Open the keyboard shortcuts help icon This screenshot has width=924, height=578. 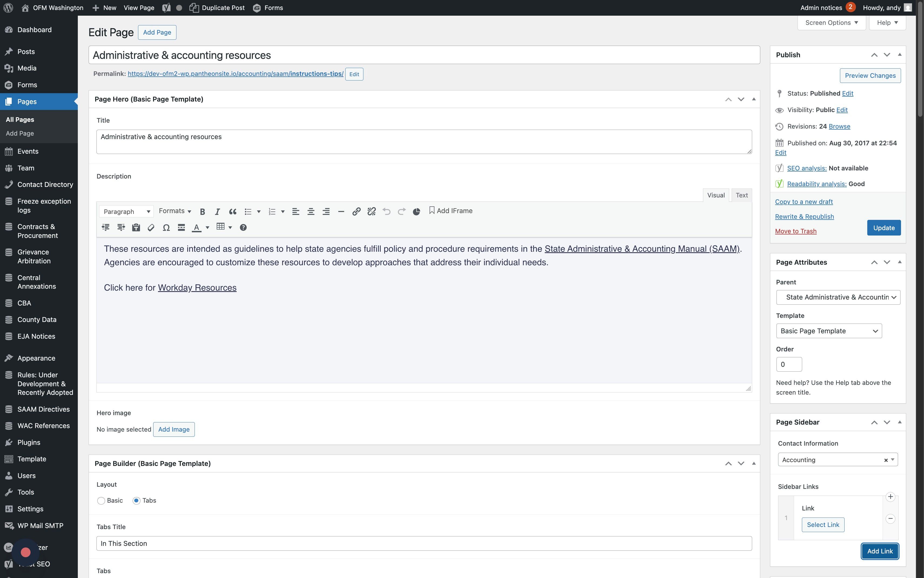pos(243,228)
